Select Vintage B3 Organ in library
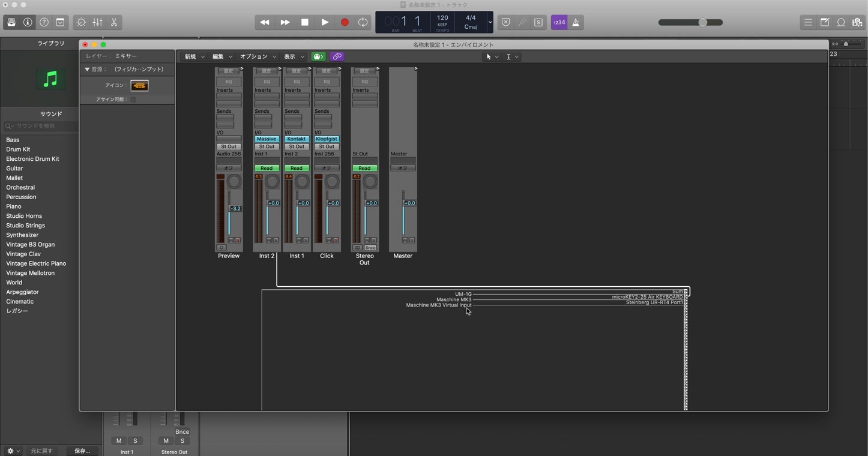The height and width of the screenshot is (456, 868). [x=30, y=244]
